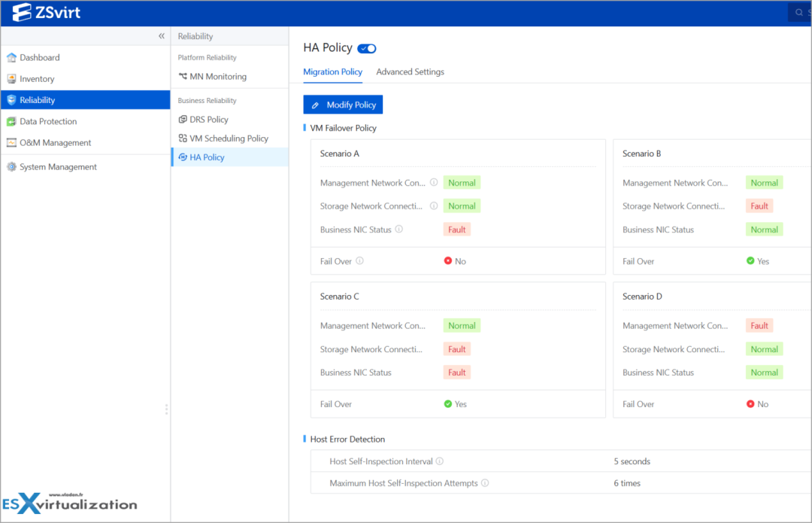This screenshot has height=523, width=812.
Task: Click the Scenario B heading
Action: [641, 154]
